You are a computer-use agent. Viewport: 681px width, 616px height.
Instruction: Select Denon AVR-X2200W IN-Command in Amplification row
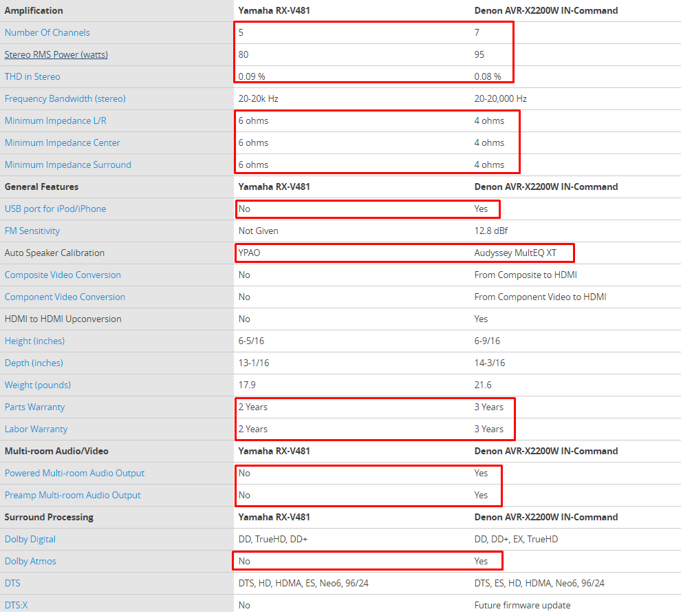point(546,10)
